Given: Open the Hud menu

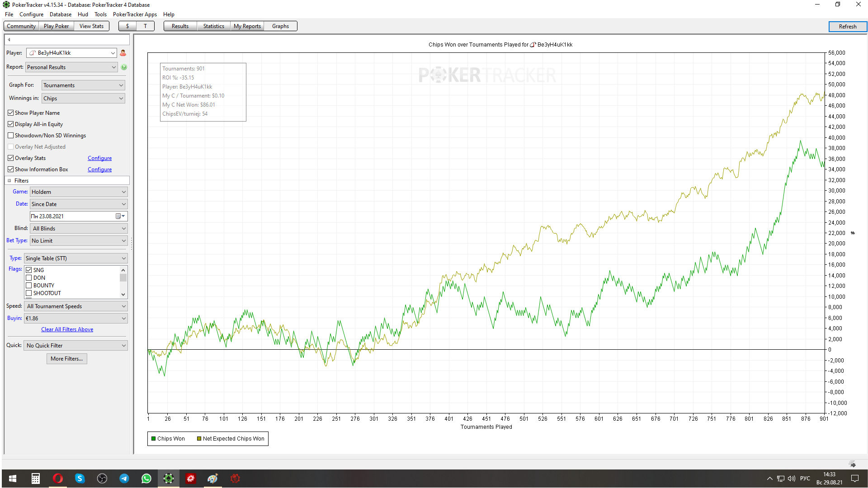Looking at the screenshot, I should [x=83, y=14].
